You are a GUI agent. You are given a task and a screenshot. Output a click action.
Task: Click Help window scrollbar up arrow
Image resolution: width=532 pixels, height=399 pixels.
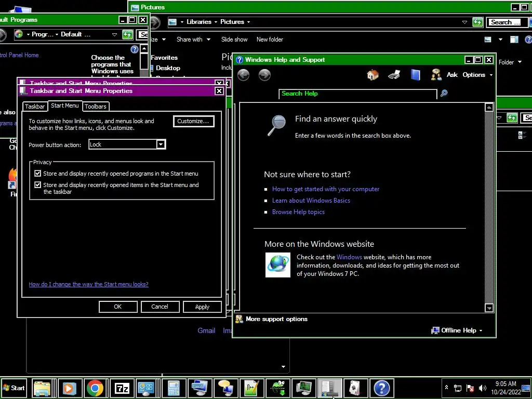489,108
